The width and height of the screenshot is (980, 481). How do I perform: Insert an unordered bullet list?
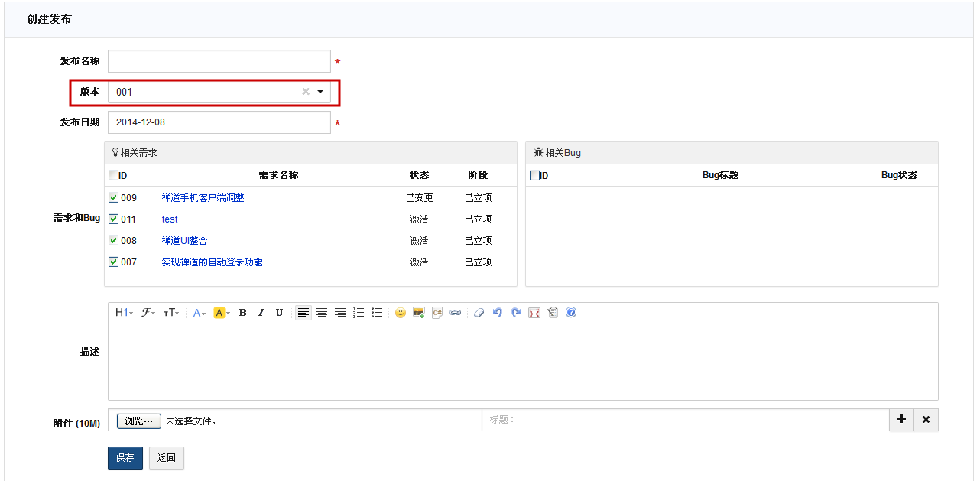coord(377,313)
